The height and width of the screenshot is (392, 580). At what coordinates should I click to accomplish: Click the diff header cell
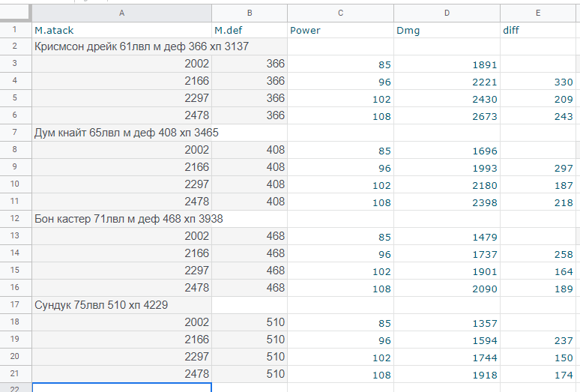(x=539, y=30)
